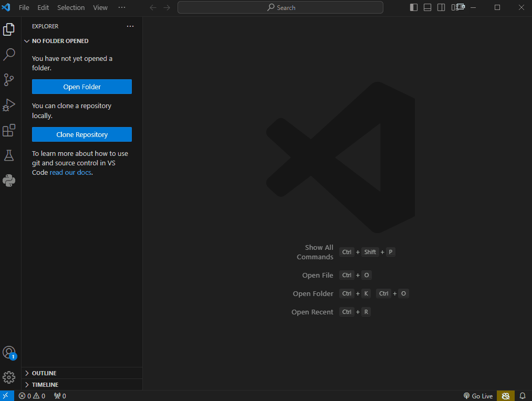Open the Extensions view

(9, 130)
